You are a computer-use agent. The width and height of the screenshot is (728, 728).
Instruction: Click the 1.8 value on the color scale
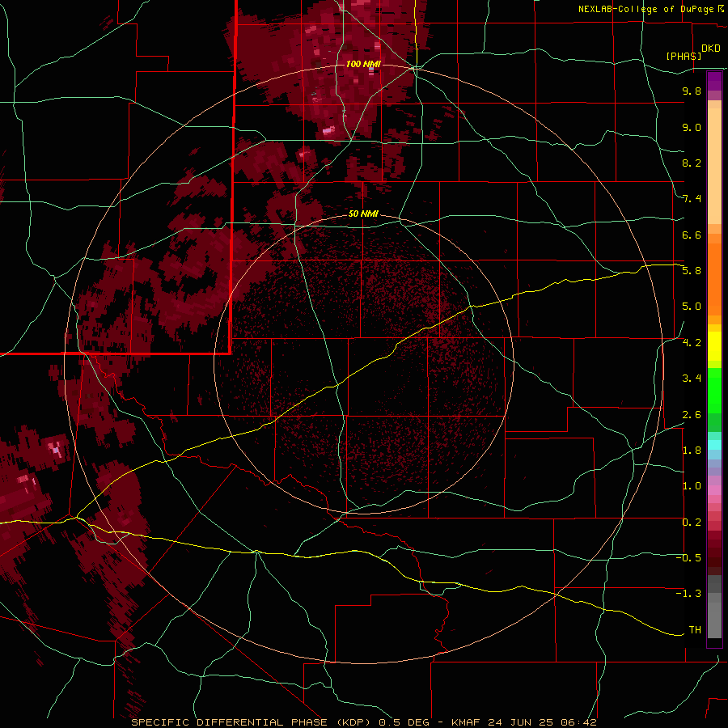pos(692,451)
